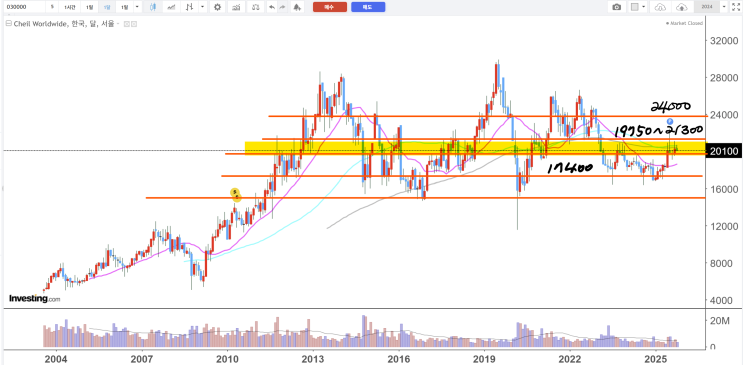Screen dimensions: 743x365
Task: Click the blue sell button
Action: pos(368,7)
